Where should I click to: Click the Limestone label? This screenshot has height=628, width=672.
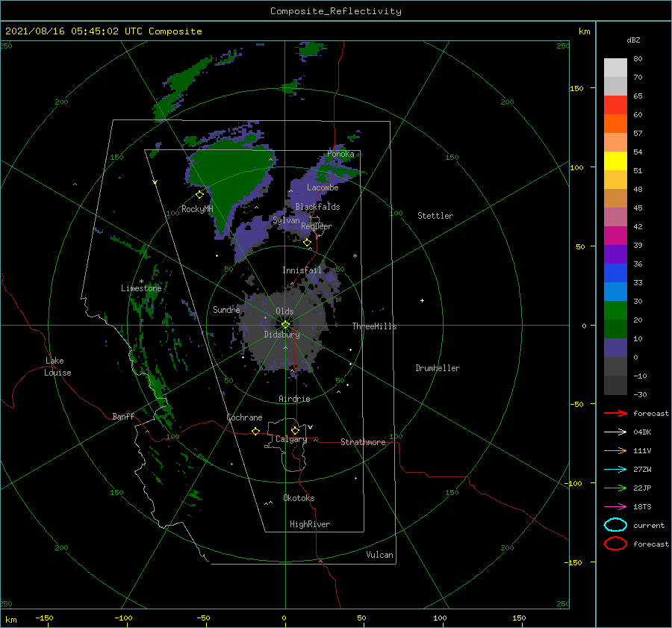coord(141,288)
